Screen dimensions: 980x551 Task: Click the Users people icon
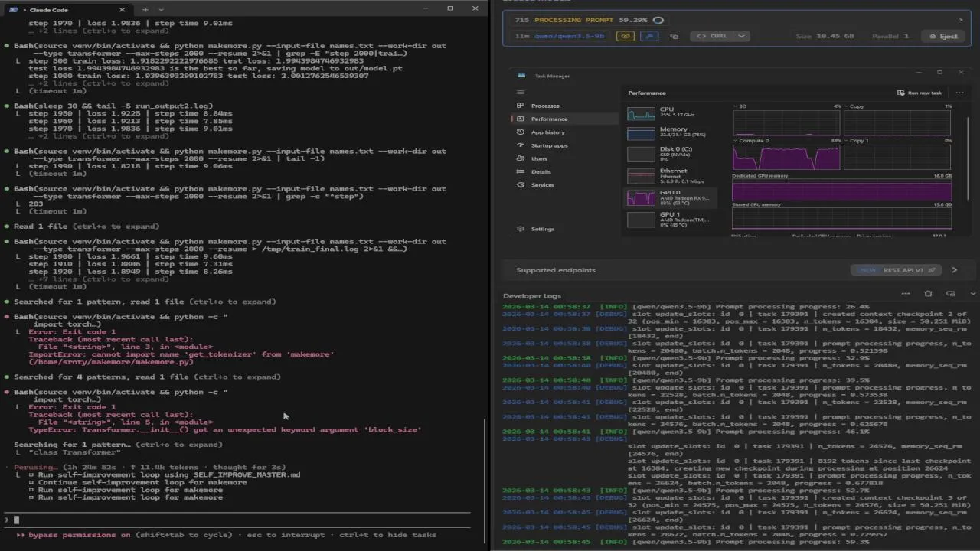[x=521, y=158]
